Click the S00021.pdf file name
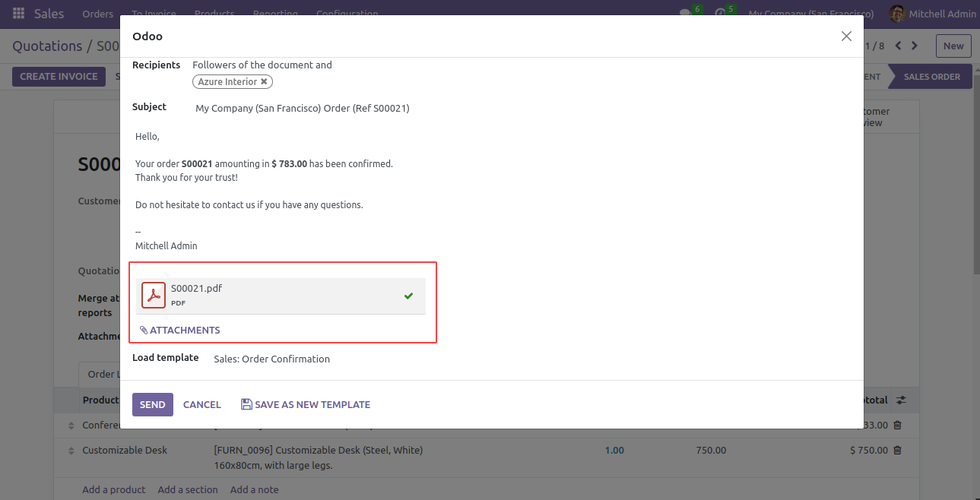Viewport: 980px width, 500px height. pos(196,288)
